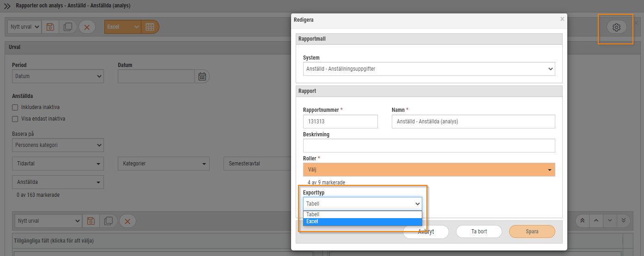644x256 pixels.
Task: Enable Visa endast inaktiva checkbox
Action: [15, 119]
